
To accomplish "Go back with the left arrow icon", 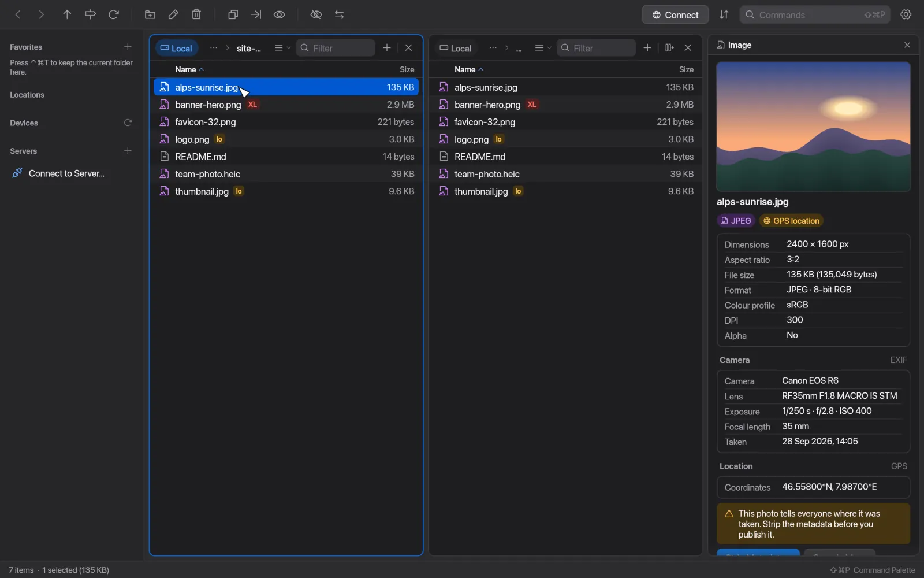I will pos(18,15).
